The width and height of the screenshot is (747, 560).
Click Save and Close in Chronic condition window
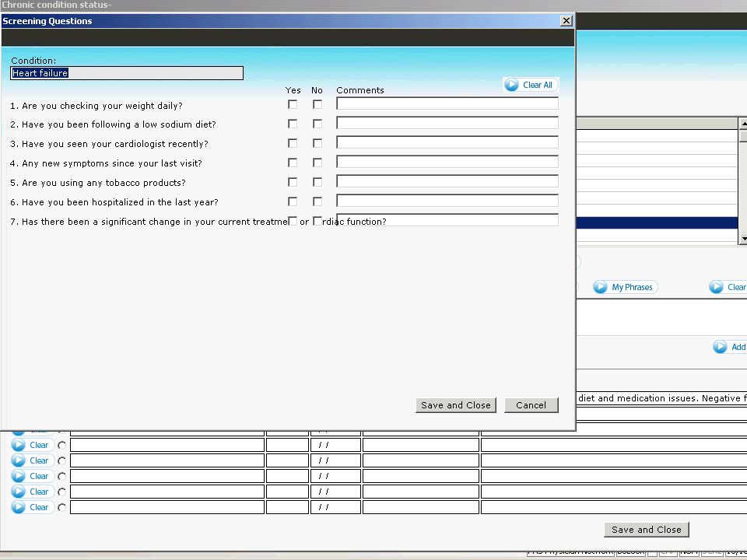pos(647,530)
